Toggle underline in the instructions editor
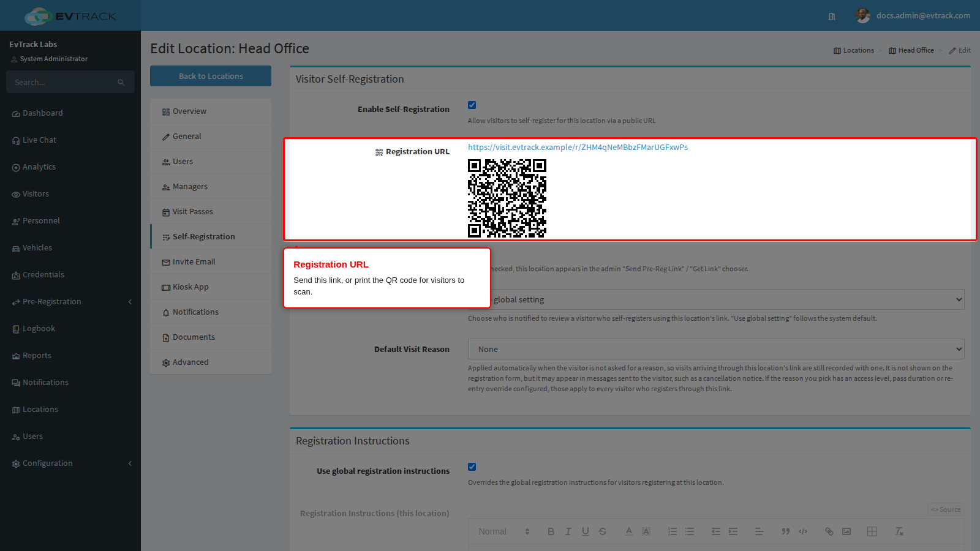This screenshot has width=980, height=551. (x=585, y=531)
